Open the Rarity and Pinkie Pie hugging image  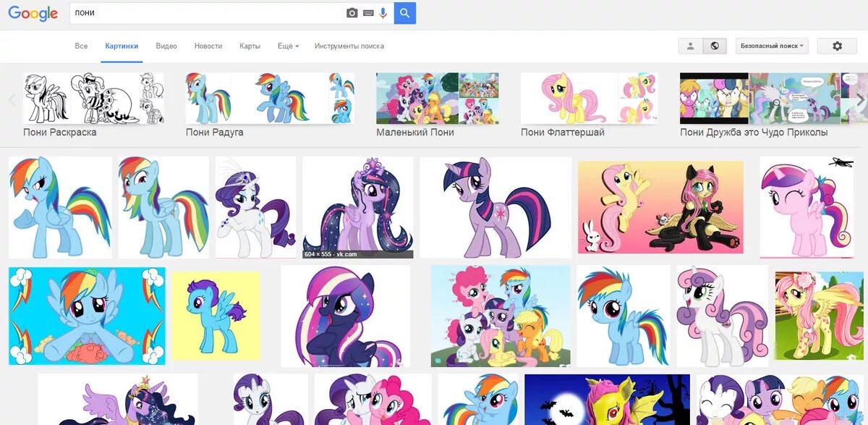point(373,400)
